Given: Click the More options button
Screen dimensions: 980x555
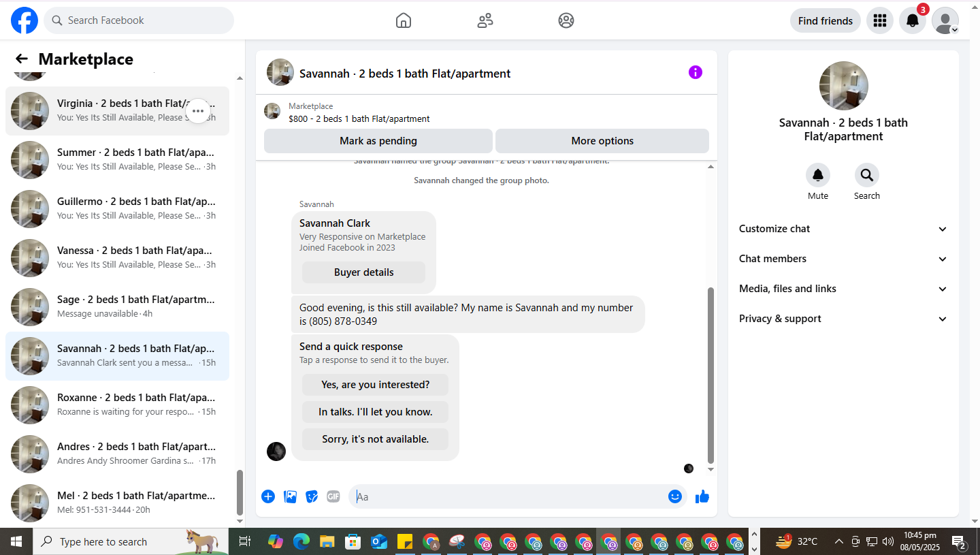Looking at the screenshot, I should [602, 141].
